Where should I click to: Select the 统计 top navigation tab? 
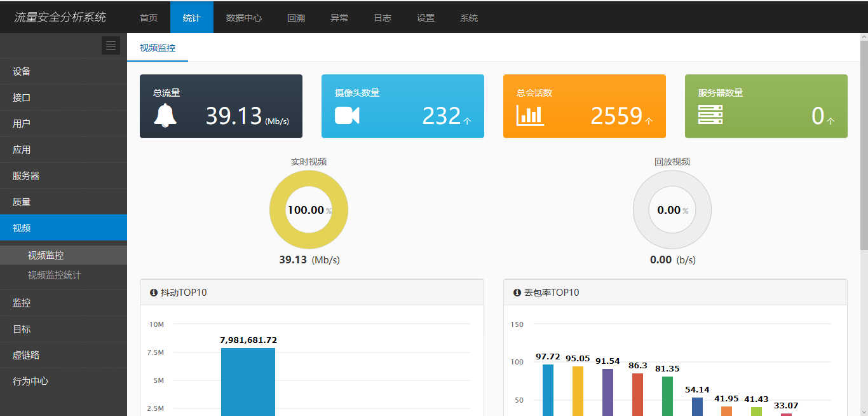pos(192,18)
